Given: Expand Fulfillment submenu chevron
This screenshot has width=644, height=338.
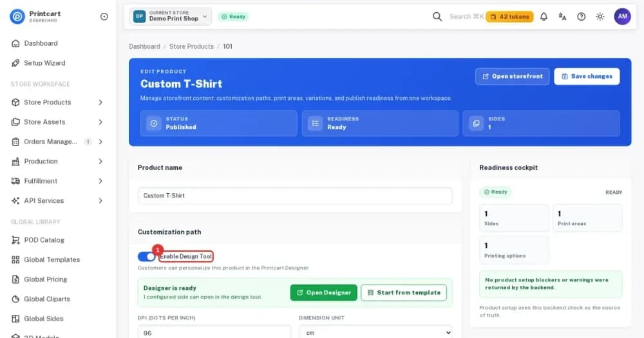Looking at the screenshot, I should pyautogui.click(x=100, y=181).
